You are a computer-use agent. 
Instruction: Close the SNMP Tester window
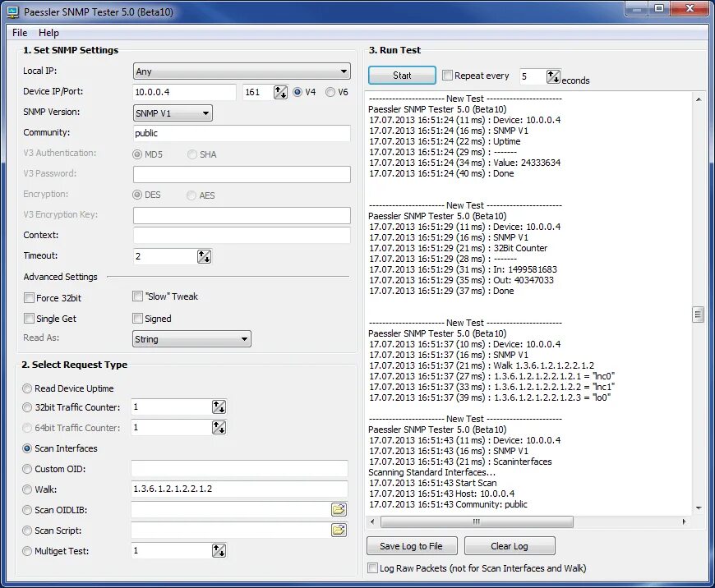[x=690, y=9]
